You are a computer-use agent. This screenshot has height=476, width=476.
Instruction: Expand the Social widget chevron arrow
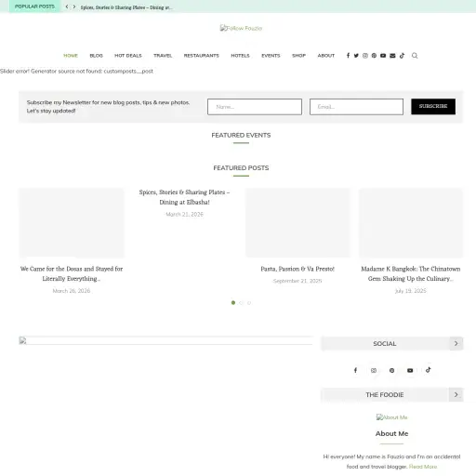(456, 343)
